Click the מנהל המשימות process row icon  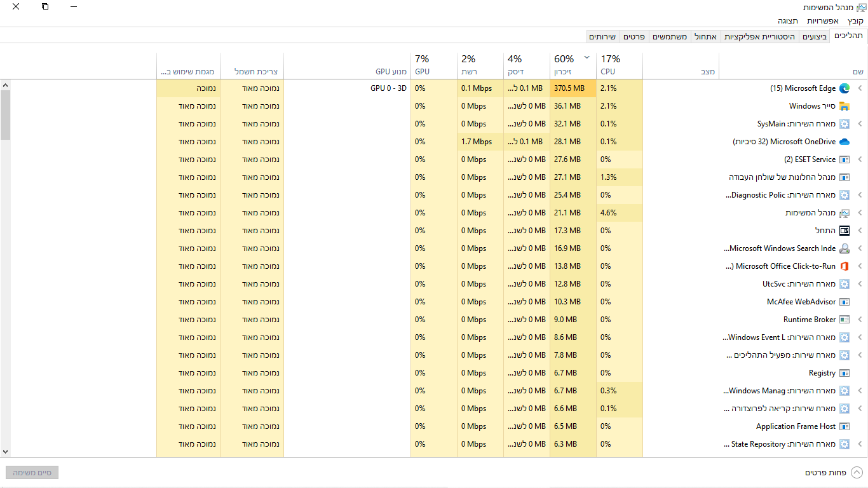(844, 213)
